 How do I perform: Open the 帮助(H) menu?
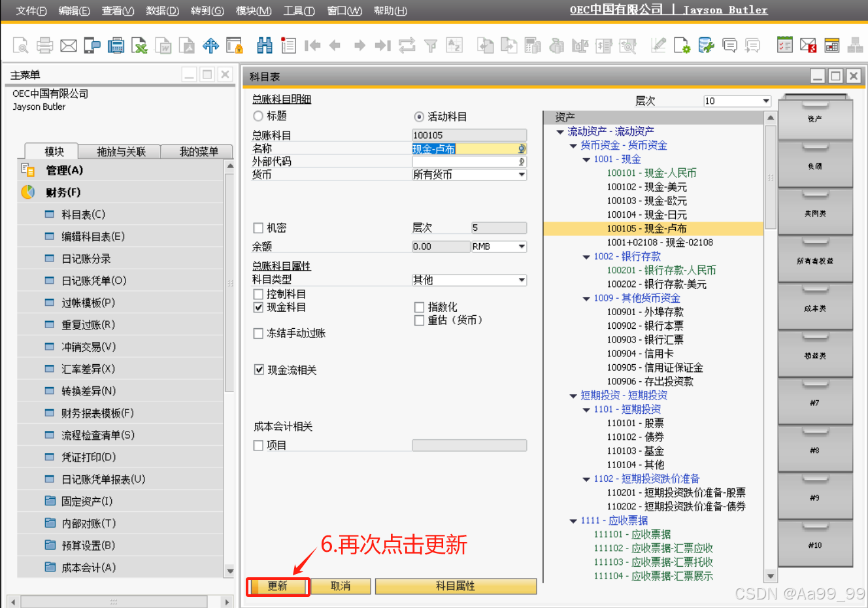click(x=391, y=10)
